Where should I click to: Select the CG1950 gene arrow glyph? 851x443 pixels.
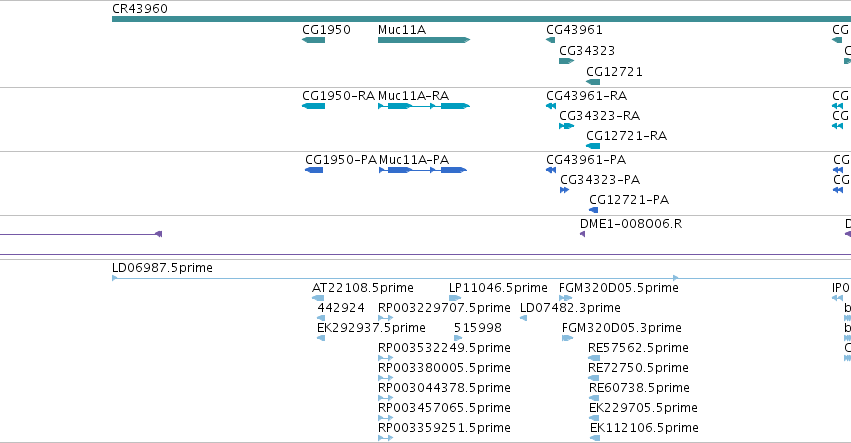pos(313,40)
